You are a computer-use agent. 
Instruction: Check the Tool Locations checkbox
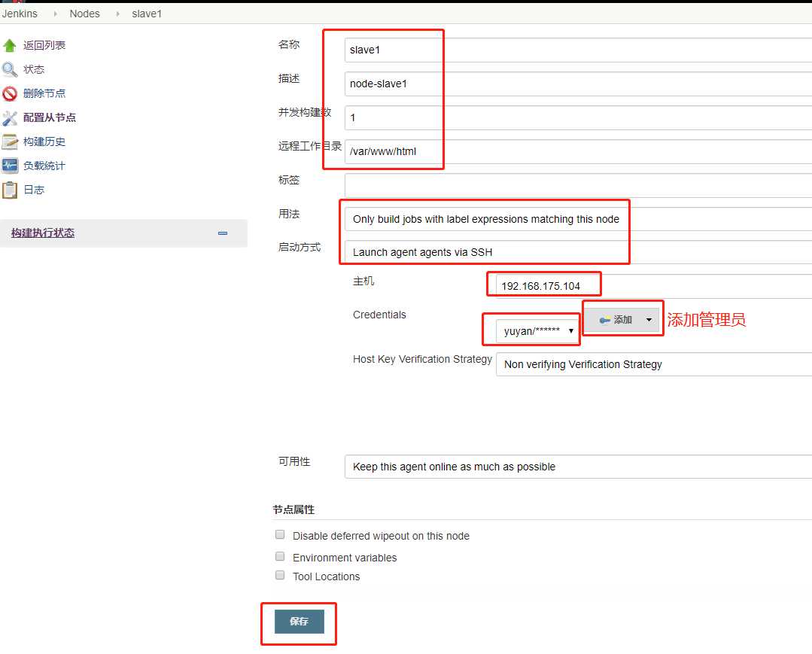[280, 575]
